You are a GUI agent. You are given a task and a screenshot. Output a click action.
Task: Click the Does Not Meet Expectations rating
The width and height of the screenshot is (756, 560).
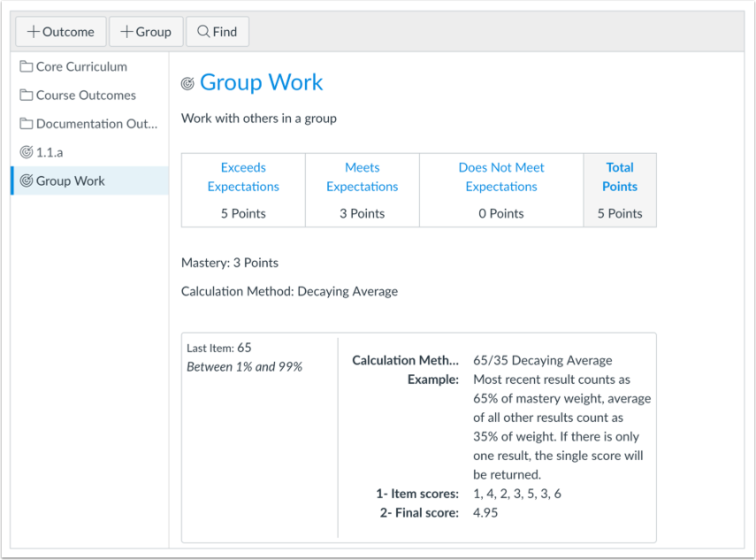(501, 177)
